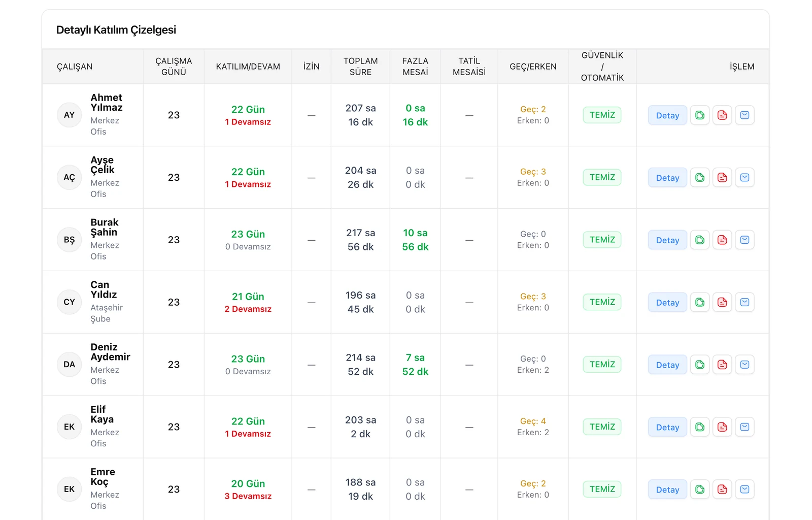Click the envelope icon for Deniz Aydemir
812x520 pixels.
pyautogui.click(x=745, y=365)
